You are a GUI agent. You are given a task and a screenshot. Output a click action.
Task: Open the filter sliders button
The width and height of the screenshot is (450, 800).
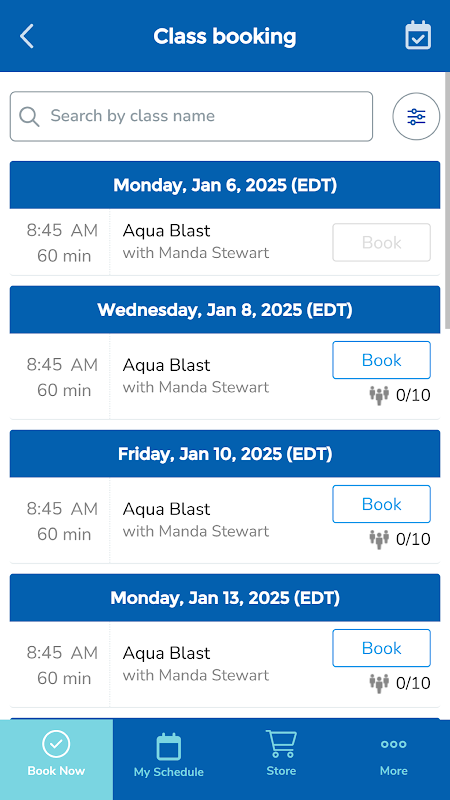pos(416,116)
